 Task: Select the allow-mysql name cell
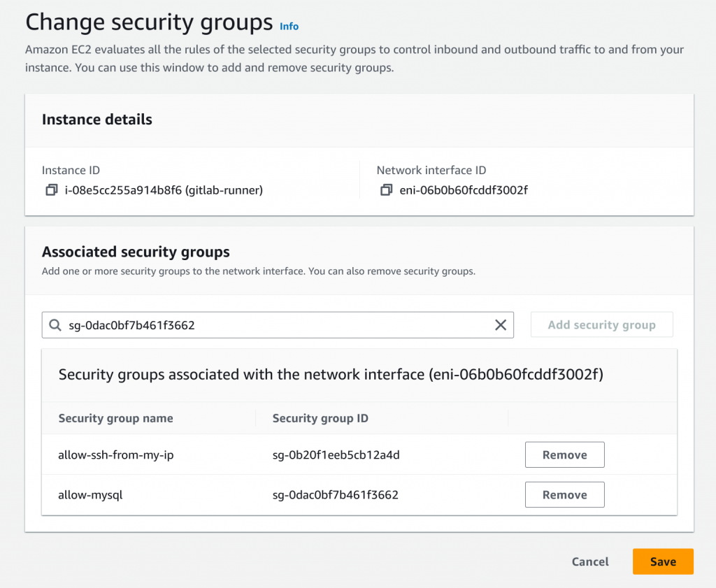[92, 495]
